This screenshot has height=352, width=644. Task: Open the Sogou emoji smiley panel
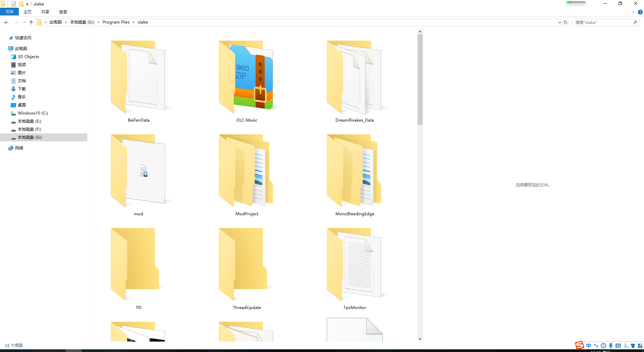603,346
